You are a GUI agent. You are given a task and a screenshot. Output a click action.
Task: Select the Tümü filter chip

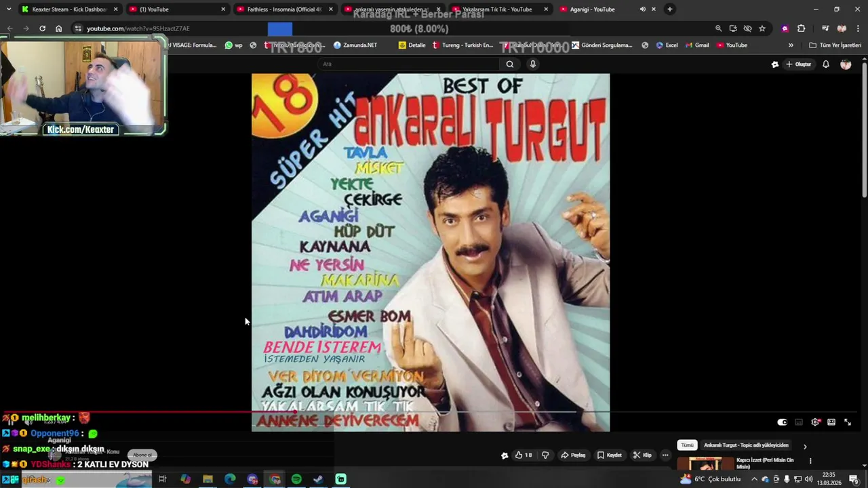687,445
